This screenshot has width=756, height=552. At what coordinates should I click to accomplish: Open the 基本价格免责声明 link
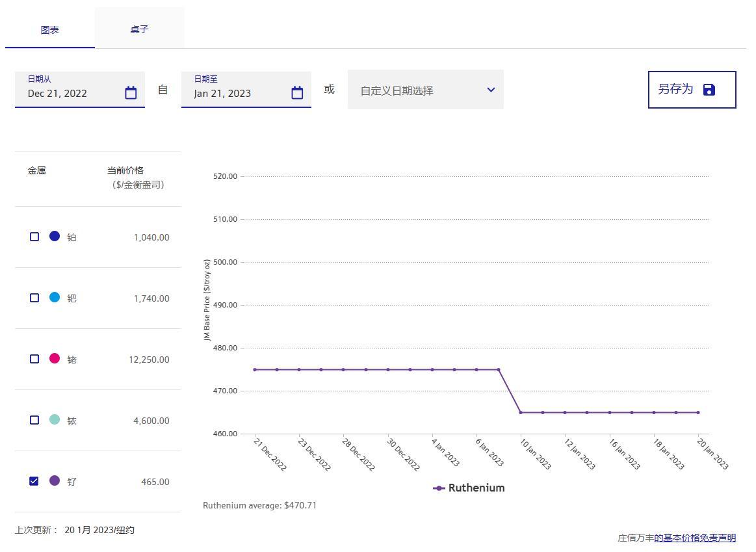coord(695,538)
